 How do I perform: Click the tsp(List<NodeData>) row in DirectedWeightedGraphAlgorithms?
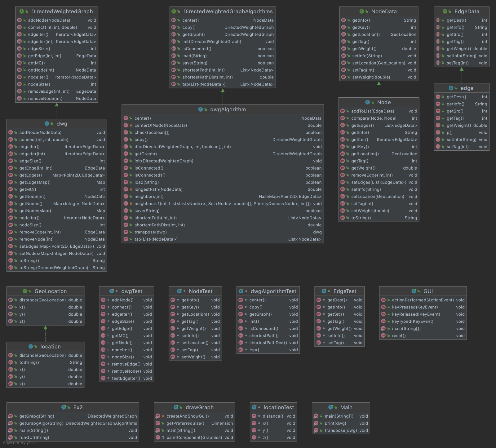[222, 84]
